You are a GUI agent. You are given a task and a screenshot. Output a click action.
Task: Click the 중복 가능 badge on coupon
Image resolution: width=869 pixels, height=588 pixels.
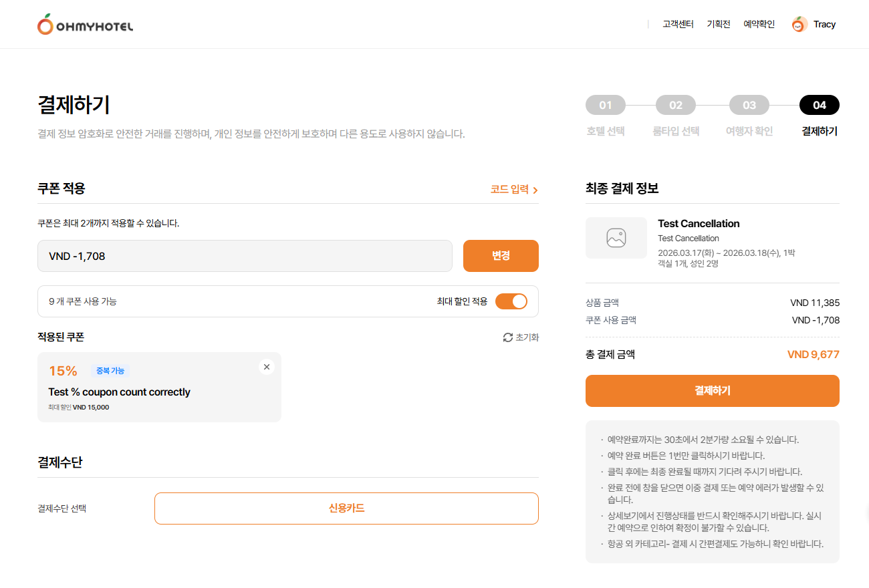110,371
